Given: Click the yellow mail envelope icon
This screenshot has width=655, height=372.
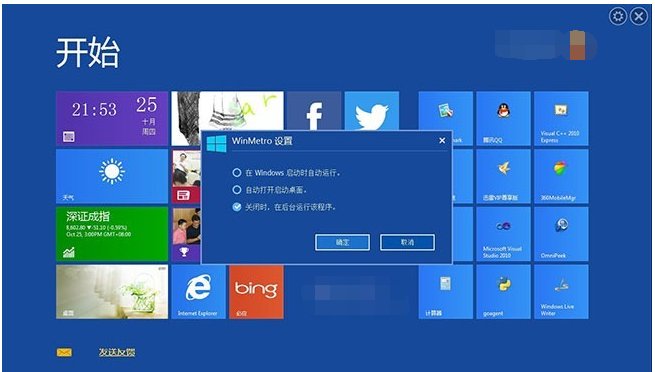Looking at the screenshot, I should click(64, 352).
